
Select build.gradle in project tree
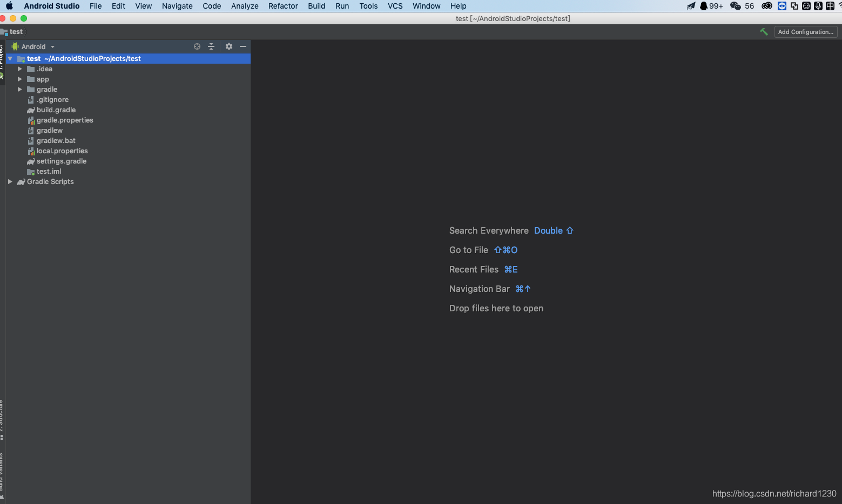pyautogui.click(x=56, y=110)
